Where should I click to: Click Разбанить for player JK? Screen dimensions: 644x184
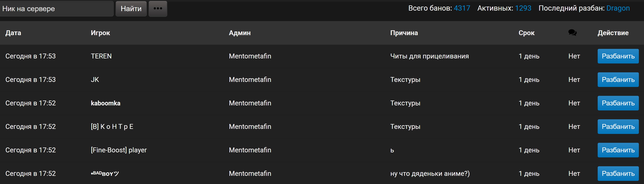click(618, 79)
